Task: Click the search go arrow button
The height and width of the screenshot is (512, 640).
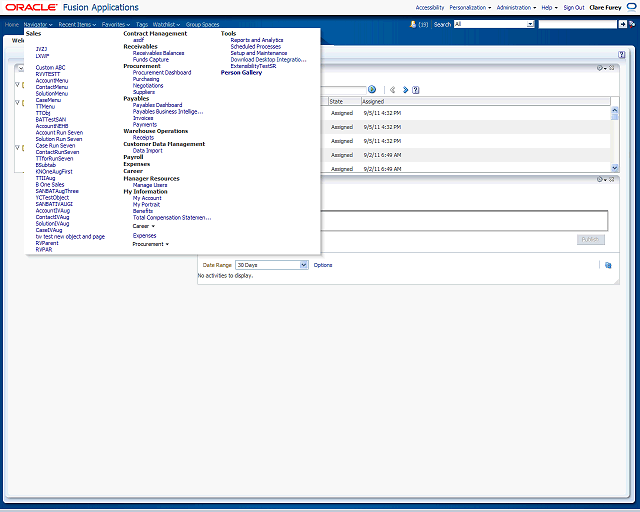Action: (622, 24)
